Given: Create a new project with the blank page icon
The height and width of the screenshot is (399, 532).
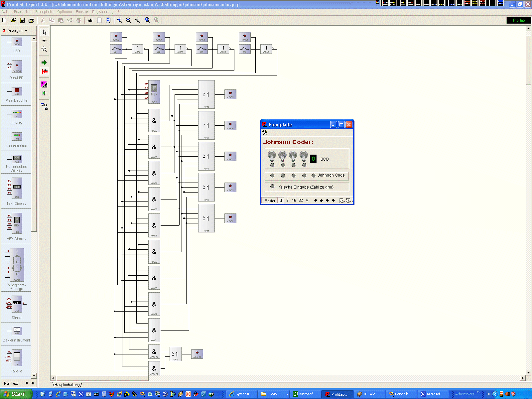Looking at the screenshot, I should click(x=4, y=20).
